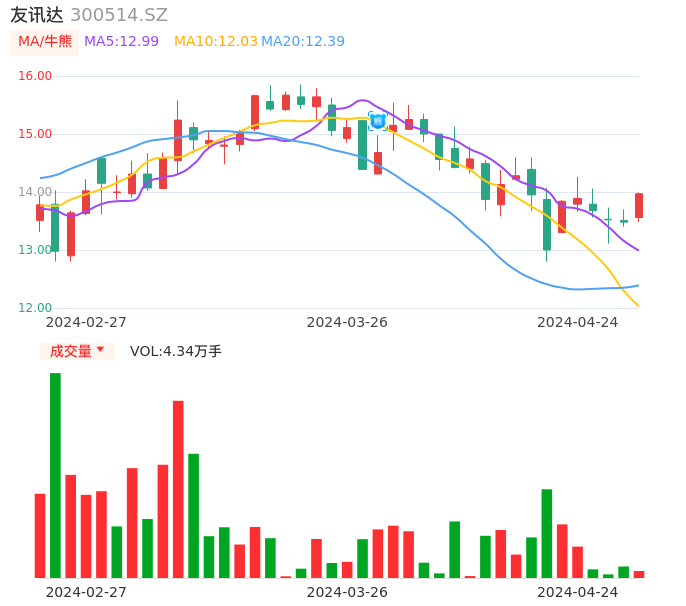Screen dimensions: 686x606
Task: Click the 2024-04-24 date under price chart
Action: tap(577, 322)
